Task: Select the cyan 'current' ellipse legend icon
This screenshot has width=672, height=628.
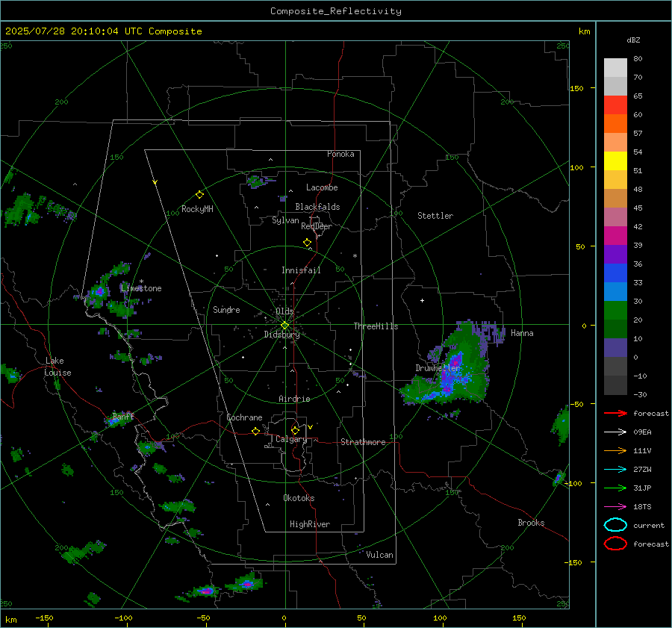Action: (x=615, y=525)
